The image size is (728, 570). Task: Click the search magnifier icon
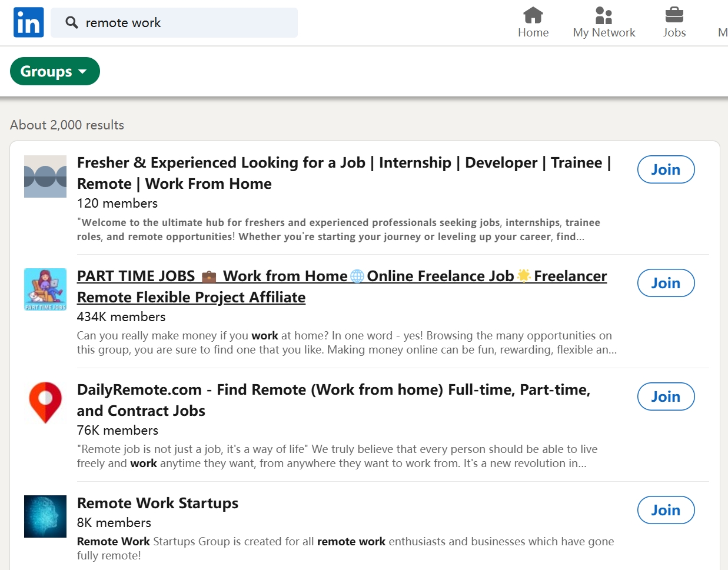[x=71, y=21]
